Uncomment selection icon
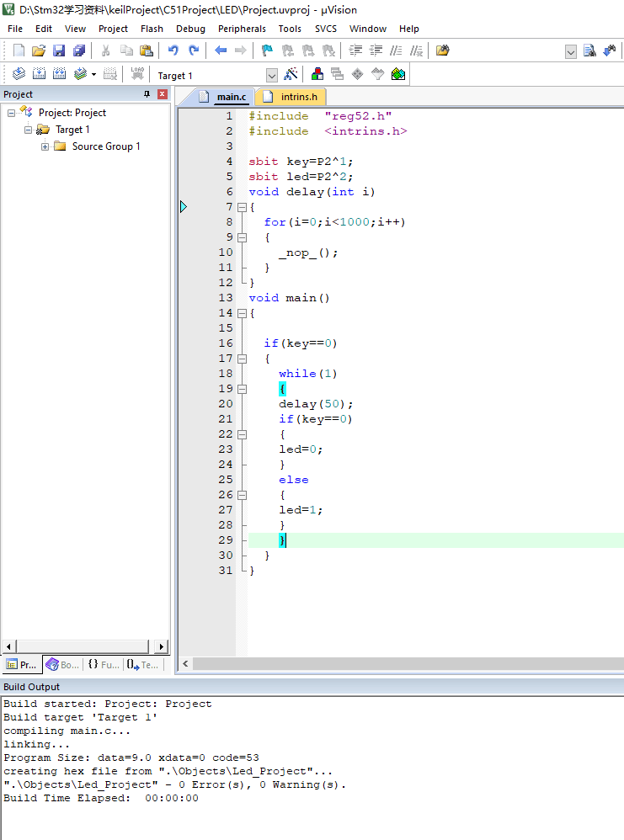 coord(417,51)
